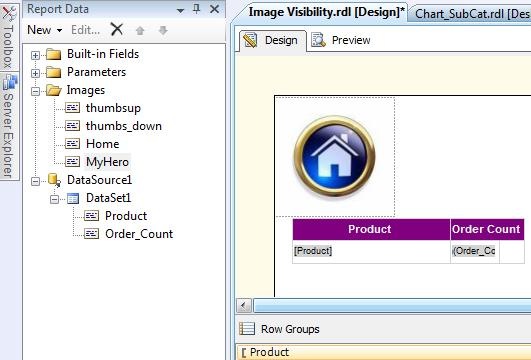
Task: Open the Server Explorer side tab
Action: (x=9, y=126)
